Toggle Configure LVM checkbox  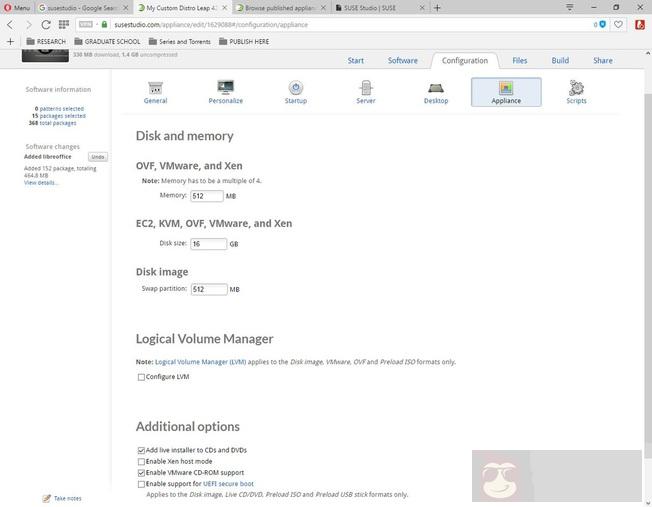click(141, 377)
